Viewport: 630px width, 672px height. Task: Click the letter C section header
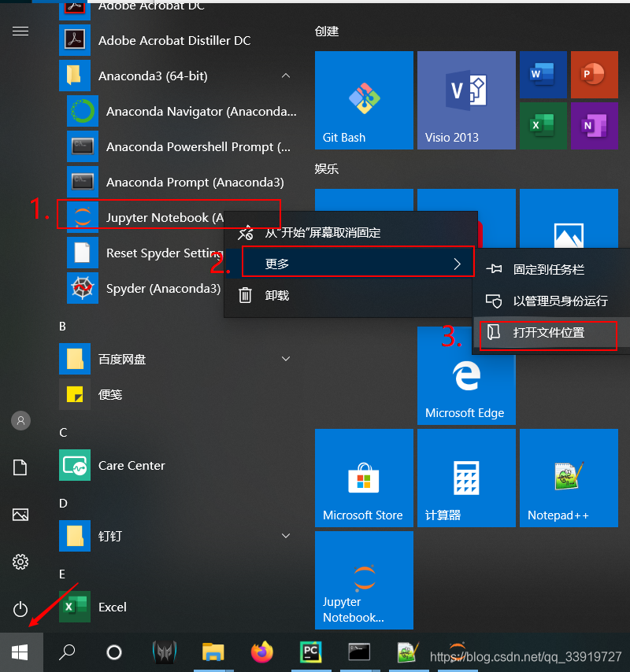pyautogui.click(x=63, y=433)
